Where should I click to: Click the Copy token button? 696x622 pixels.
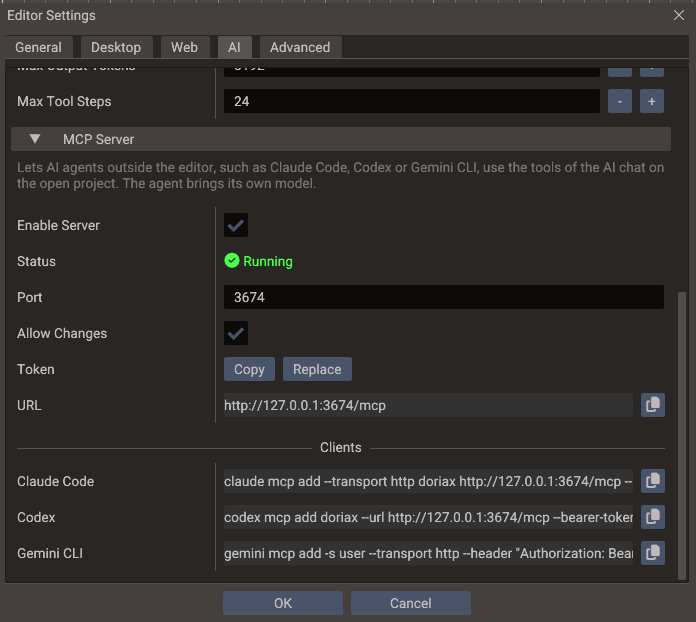pyautogui.click(x=249, y=369)
